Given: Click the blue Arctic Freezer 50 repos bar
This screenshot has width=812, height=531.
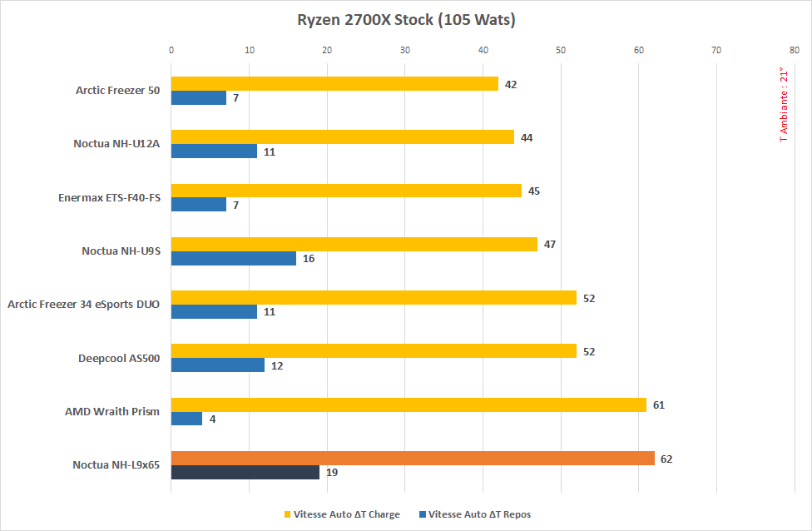Looking at the screenshot, I should 199,98.
